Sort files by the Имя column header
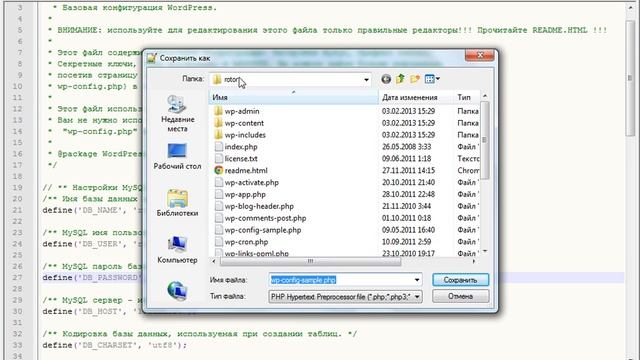The image size is (640, 360). (x=294, y=98)
